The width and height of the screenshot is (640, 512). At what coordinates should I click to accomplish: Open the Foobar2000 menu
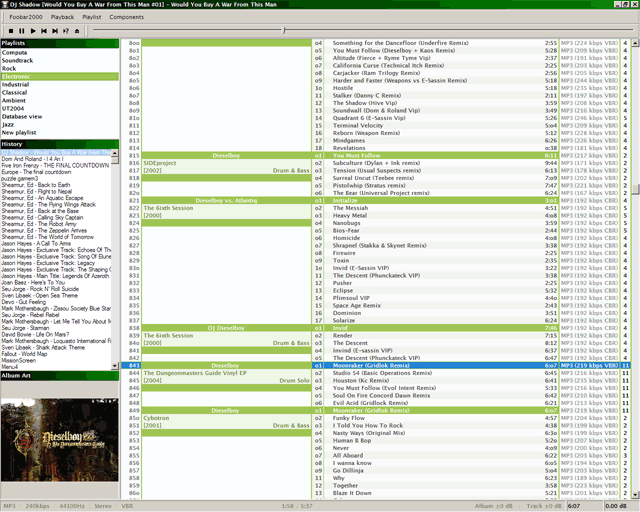[26, 17]
